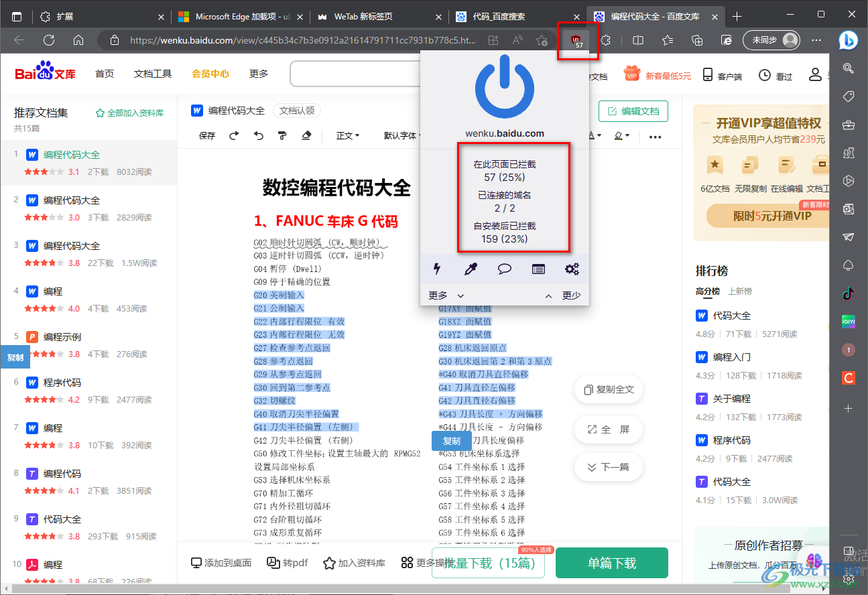The width and height of the screenshot is (868, 595).
Task: Open Bing Copilot sidebar icon
Action: [x=849, y=40]
